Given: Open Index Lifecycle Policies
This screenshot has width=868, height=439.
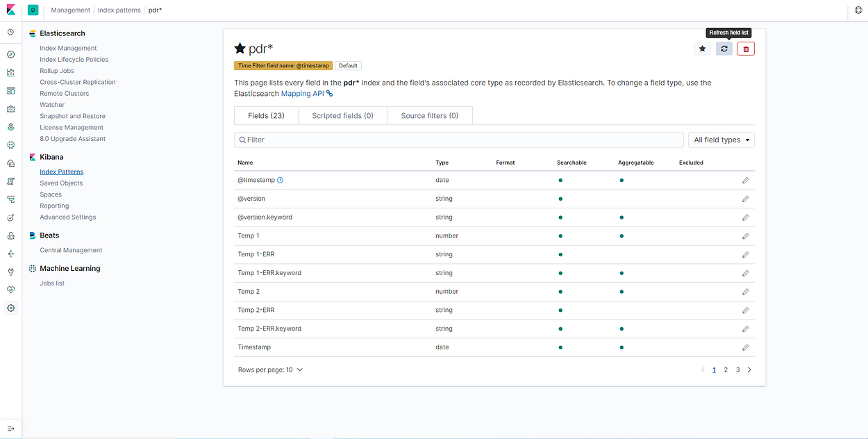Looking at the screenshot, I should coord(74,60).
